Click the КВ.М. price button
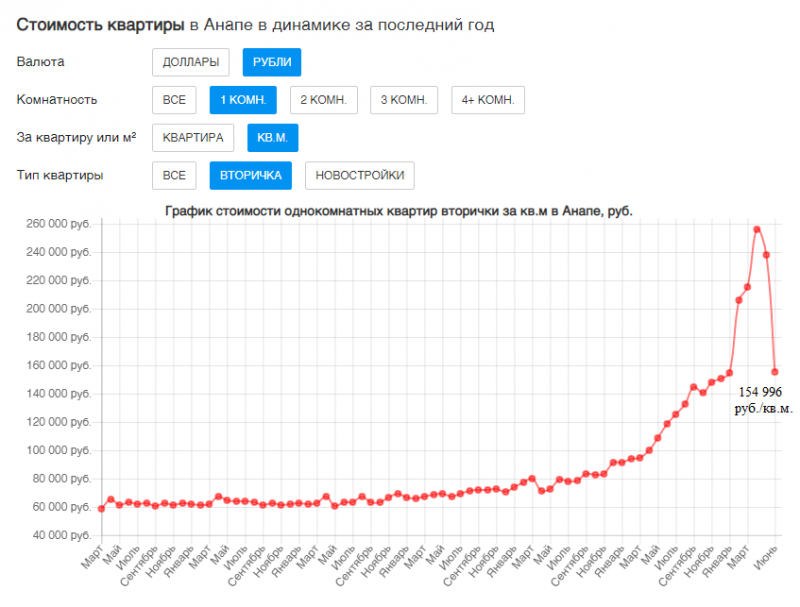The width and height of the screenshot is (800, 607). coord(272,138)
